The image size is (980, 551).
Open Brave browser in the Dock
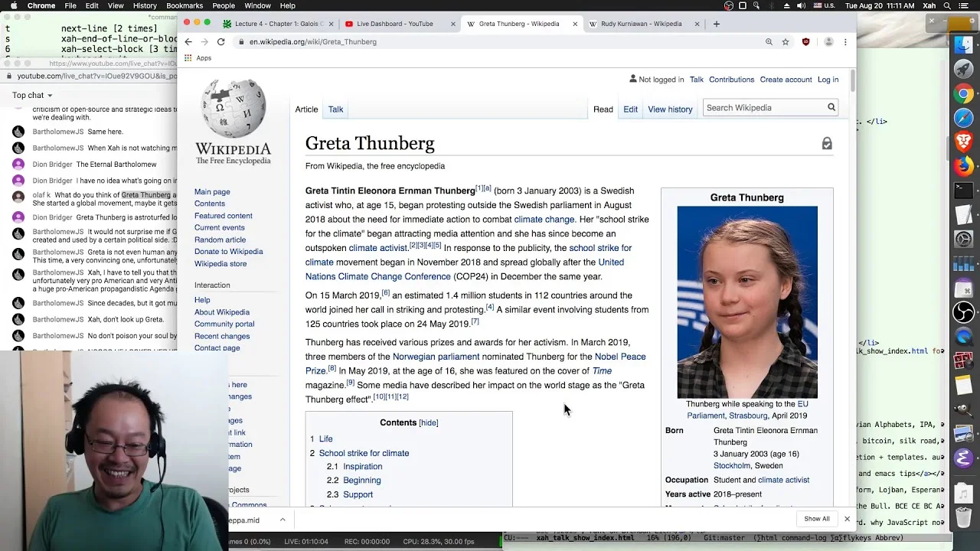(x=963, y=141)
